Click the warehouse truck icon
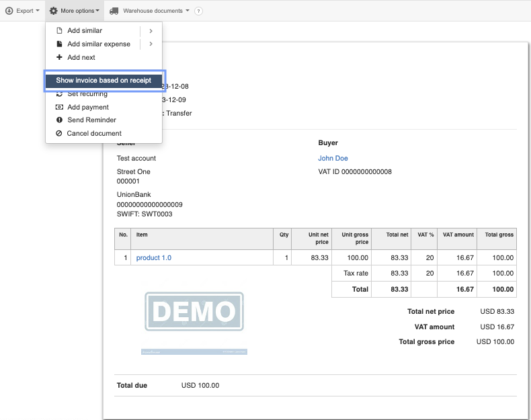The image size is (531, 420). (114, 11)
